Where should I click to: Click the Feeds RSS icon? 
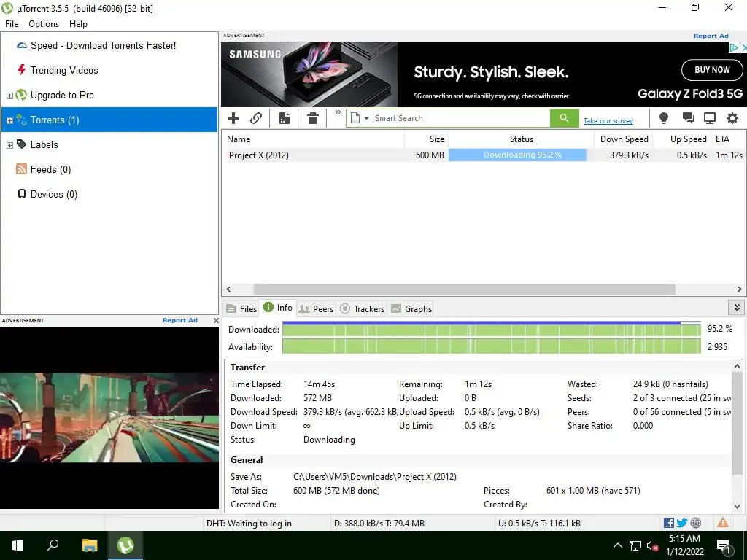[21, 169]
